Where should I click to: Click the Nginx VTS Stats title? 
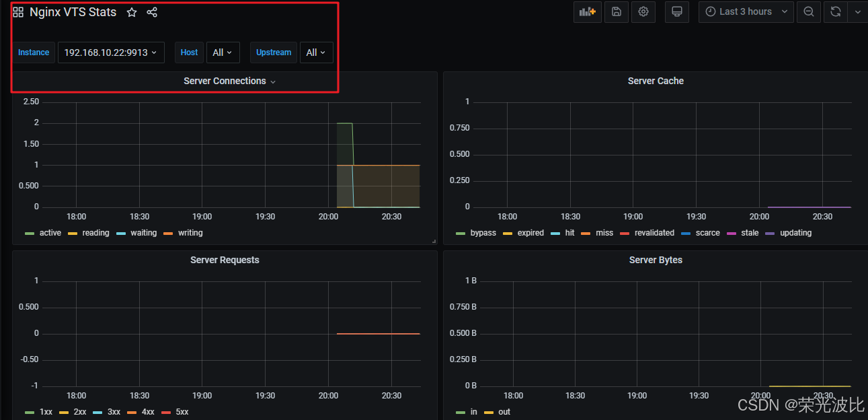(x=73, y=12)
